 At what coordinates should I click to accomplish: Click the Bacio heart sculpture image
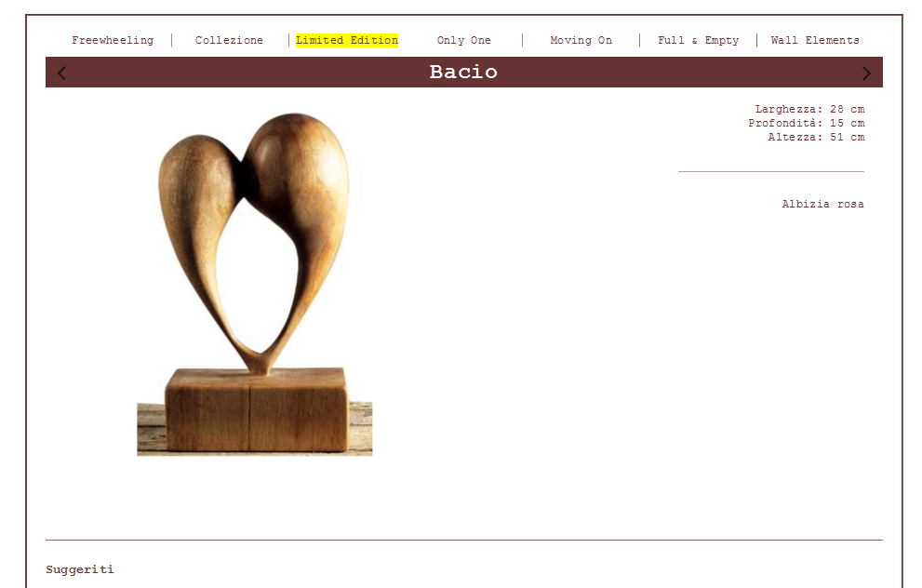coord(255,284)
